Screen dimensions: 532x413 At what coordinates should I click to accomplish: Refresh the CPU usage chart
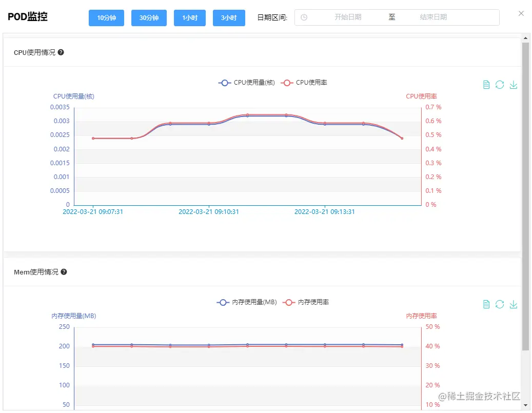pyautogui.click(x=500, y=85)
